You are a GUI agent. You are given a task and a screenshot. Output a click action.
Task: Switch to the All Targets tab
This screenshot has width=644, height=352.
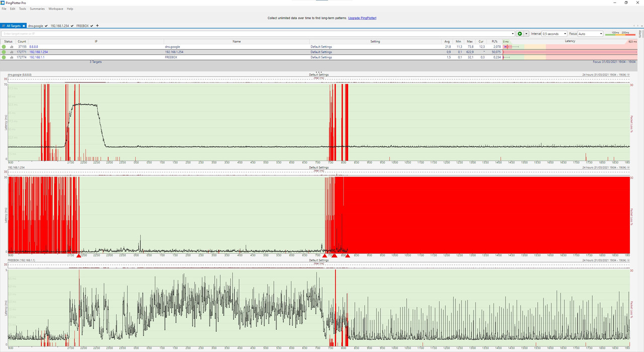(12, 26)
